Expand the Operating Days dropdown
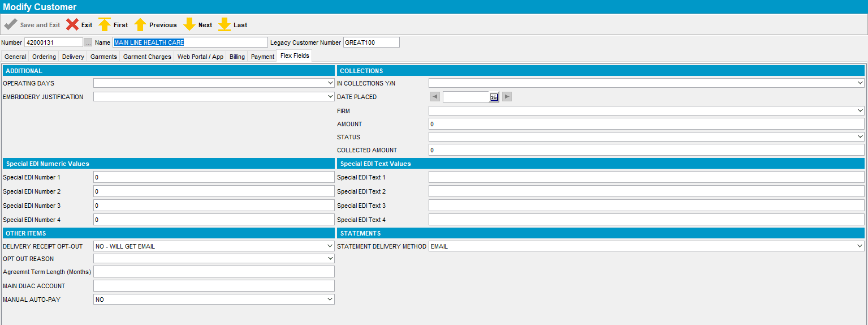The image size is (868, 325). [x=330, y=83]
